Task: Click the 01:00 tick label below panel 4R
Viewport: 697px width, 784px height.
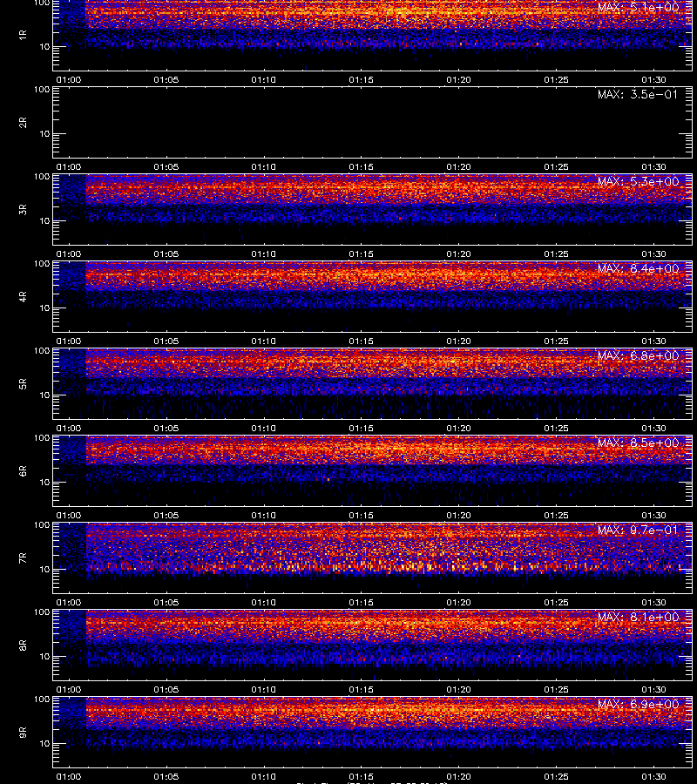Action: click(69, 341)
